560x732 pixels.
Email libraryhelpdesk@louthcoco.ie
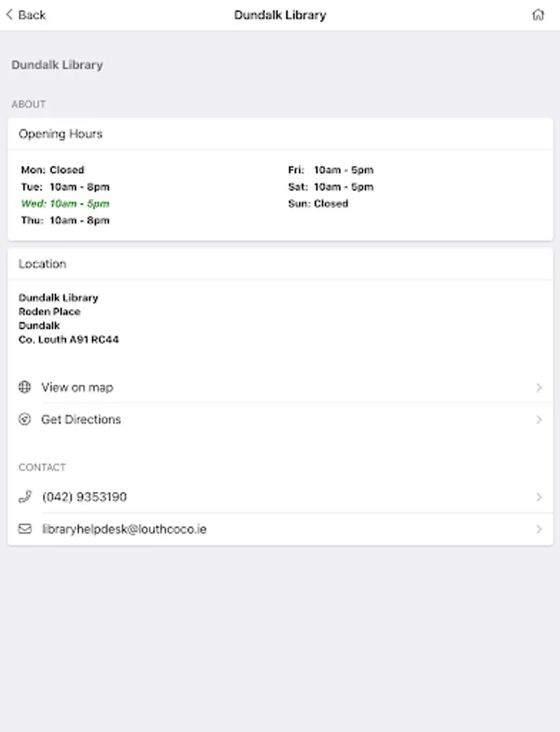(x=124, y=529)
